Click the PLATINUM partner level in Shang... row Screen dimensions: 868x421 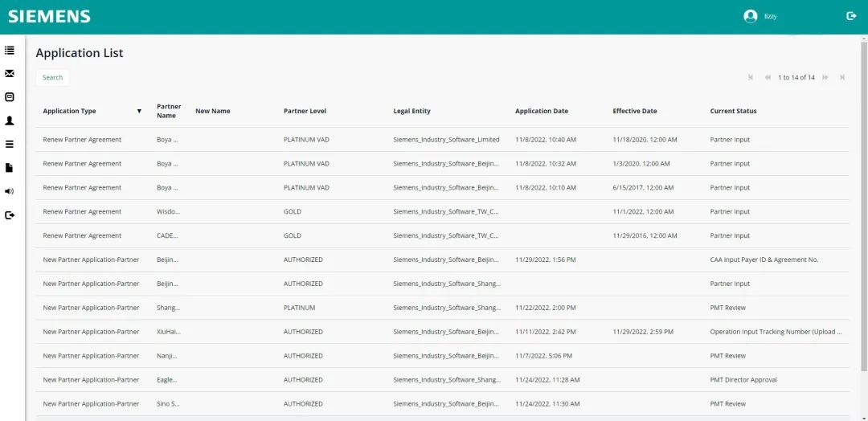[x=300, y=309]
